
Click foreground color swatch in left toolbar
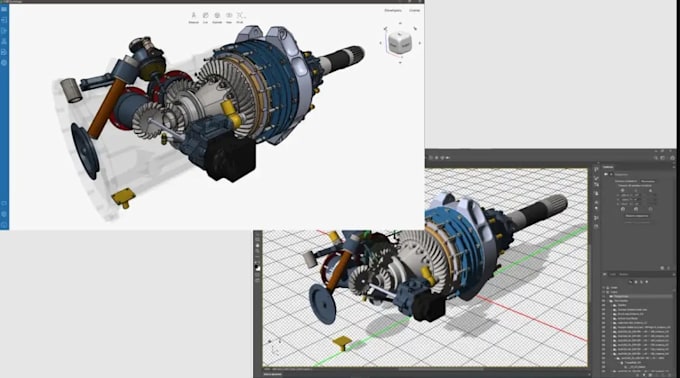[257, 267]
